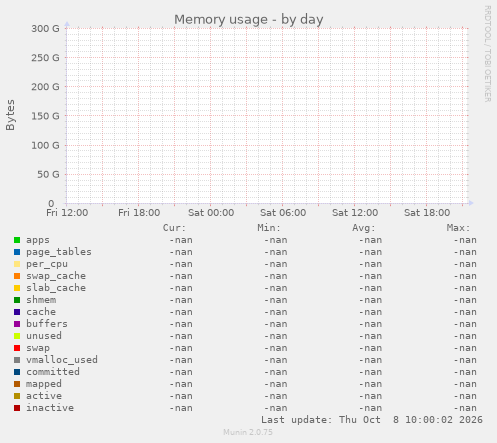Click the 'Avg:' column header
This screenshot has width=497, height=443.
(363, 228)
